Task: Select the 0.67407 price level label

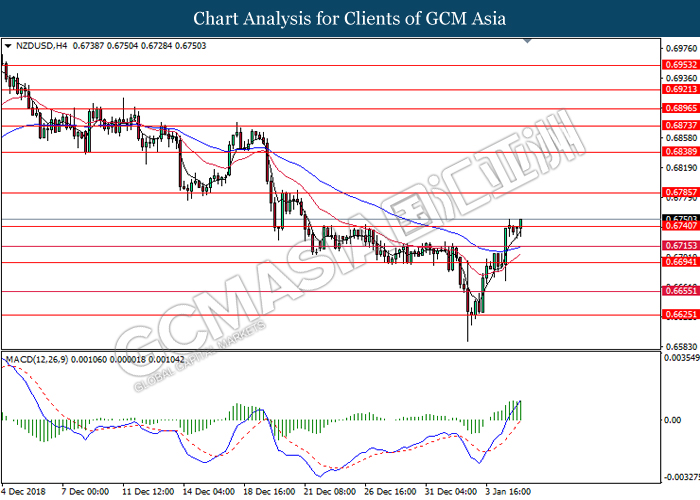Action: [681, 226]
